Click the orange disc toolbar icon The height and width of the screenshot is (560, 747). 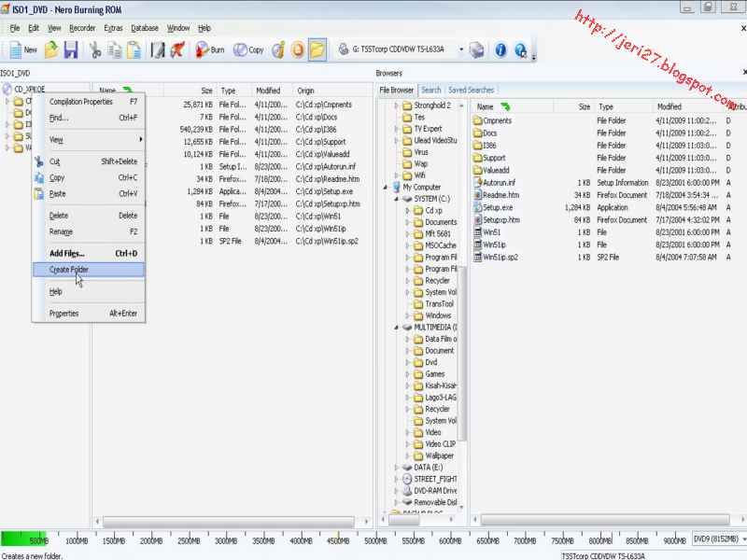click(x=298, y=49)
